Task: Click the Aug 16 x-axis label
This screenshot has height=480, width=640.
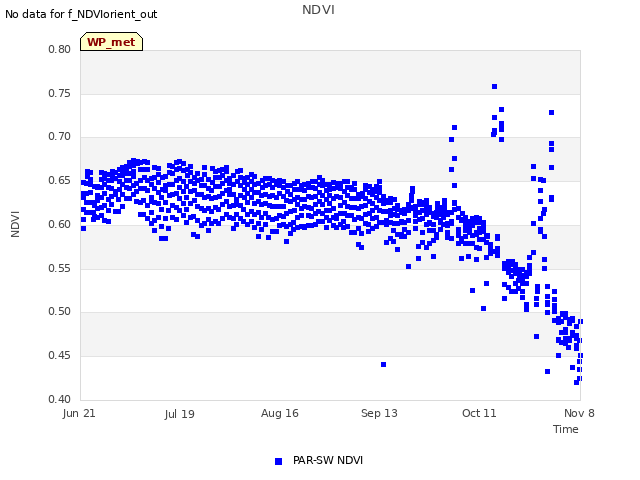Action: coord(280,413)
